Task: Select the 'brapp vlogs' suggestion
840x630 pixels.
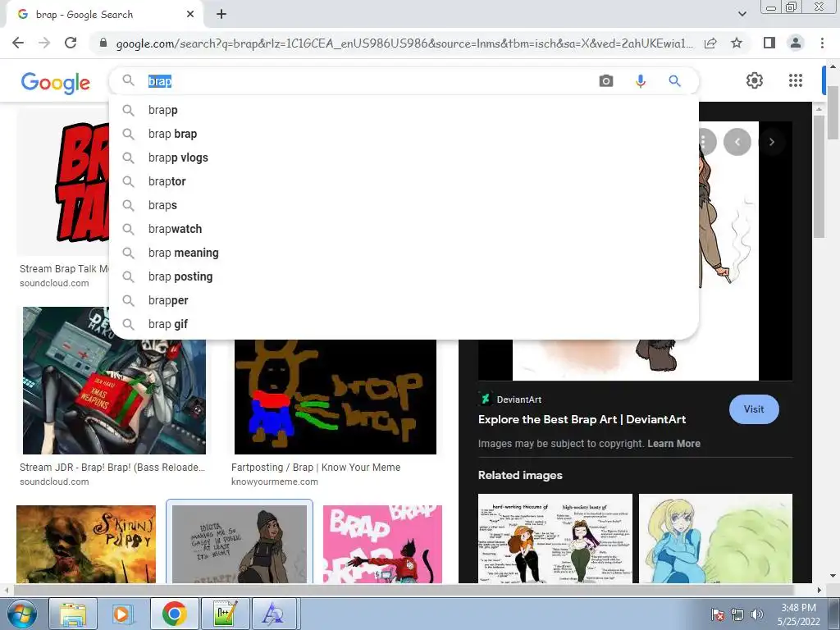Action: [x=404, y=157]
